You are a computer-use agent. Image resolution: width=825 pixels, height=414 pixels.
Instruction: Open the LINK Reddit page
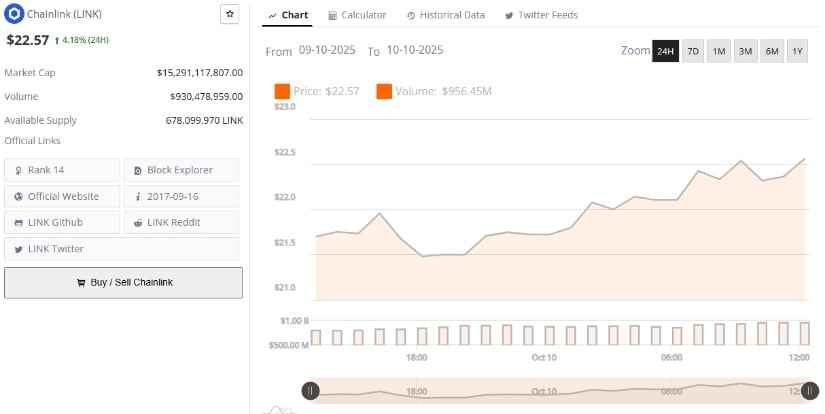tap(181, 222)
